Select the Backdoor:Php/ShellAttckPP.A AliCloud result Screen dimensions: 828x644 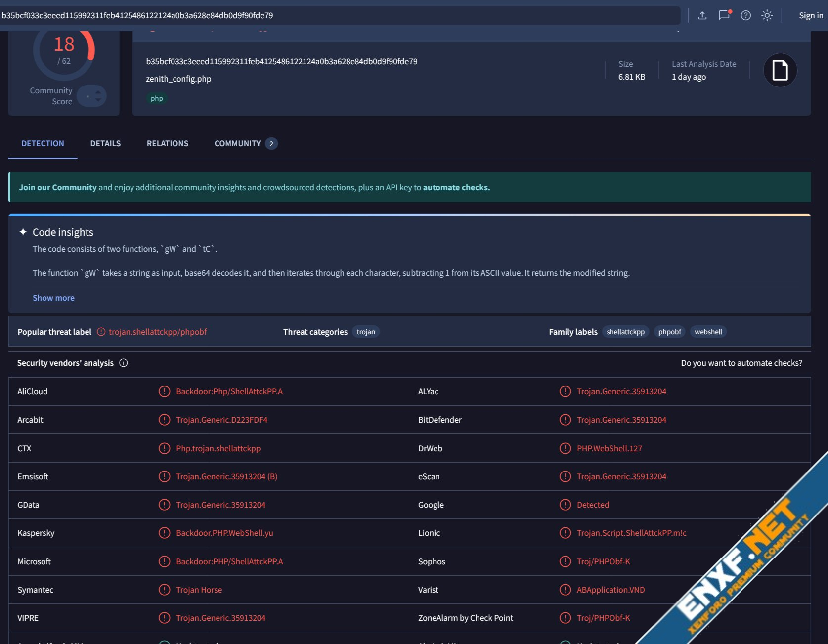click(229, 391)
